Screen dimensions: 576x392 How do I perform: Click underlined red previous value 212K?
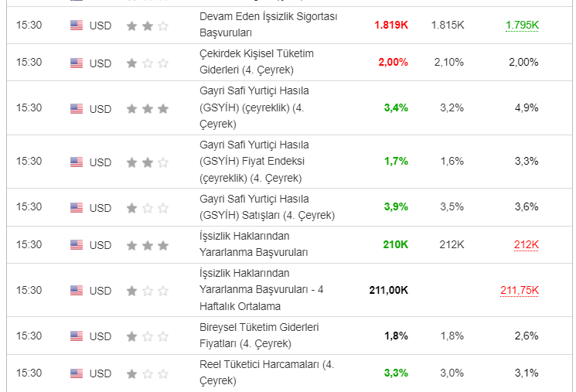[x=526, y=245]
